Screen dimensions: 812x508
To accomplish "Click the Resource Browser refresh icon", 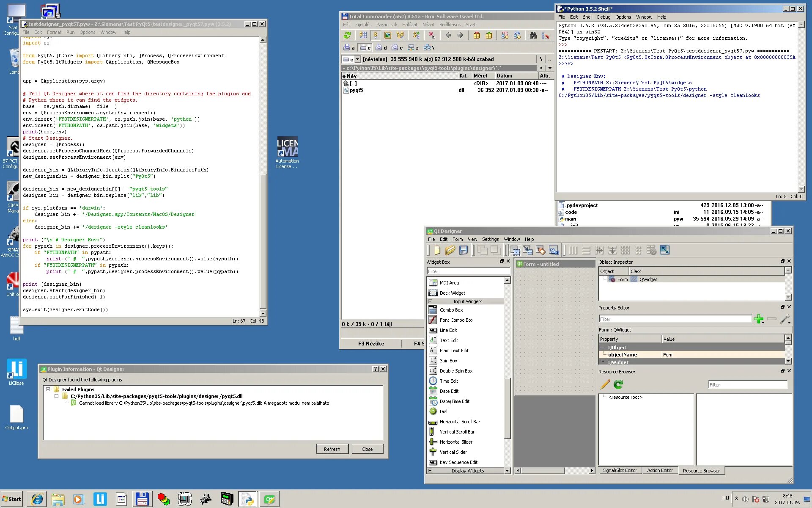I will (618, 384).
